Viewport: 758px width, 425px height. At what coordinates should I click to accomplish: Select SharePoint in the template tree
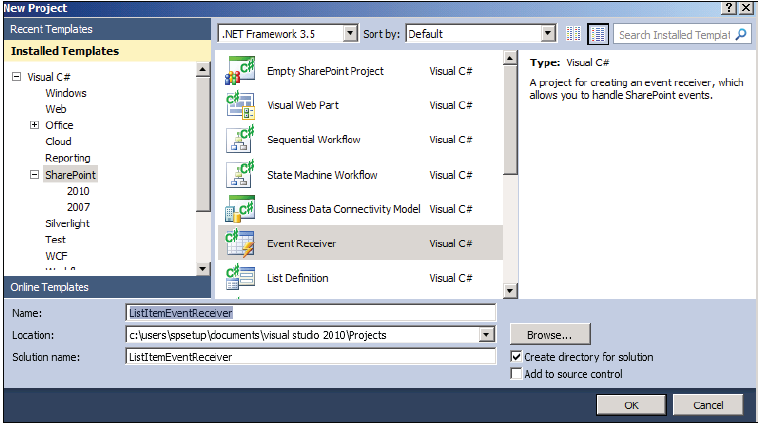[x=71, y=175]
